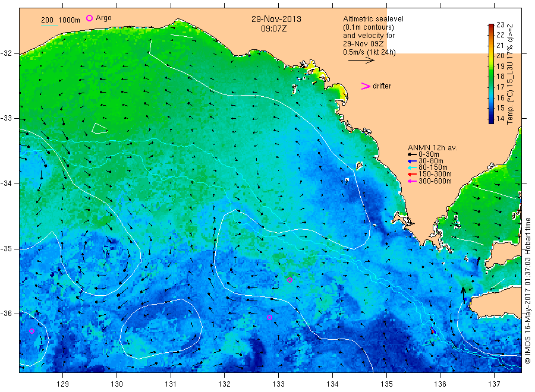Click the 135 longitude axis label
This screenshot has height=392, width=535.
click(x=386, y=384)
